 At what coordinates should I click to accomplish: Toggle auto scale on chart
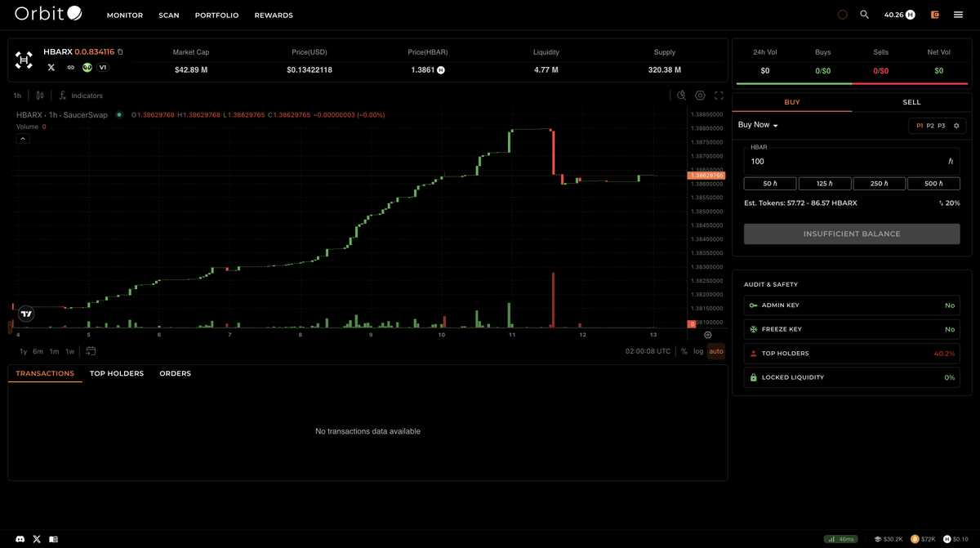point(716,351)
